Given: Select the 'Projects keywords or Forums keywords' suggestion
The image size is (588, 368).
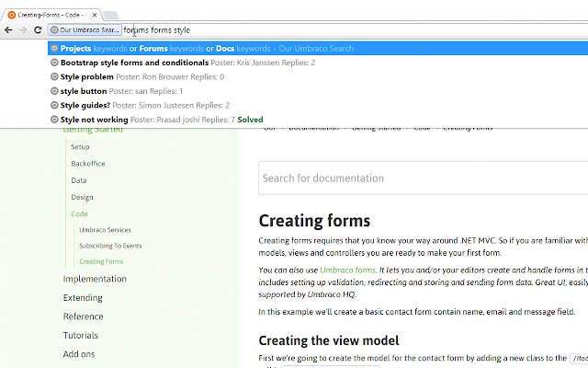Looking at the screenshot, I should click(318, 49).
